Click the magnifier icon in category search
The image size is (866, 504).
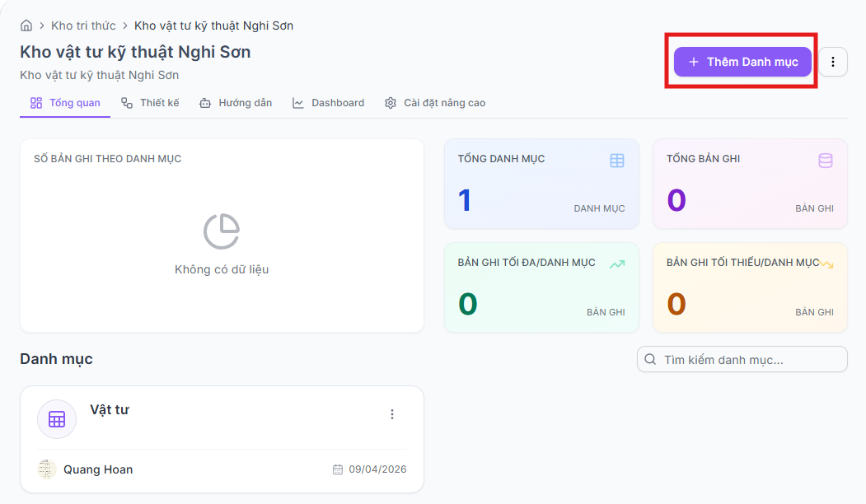tap(651, 359)
